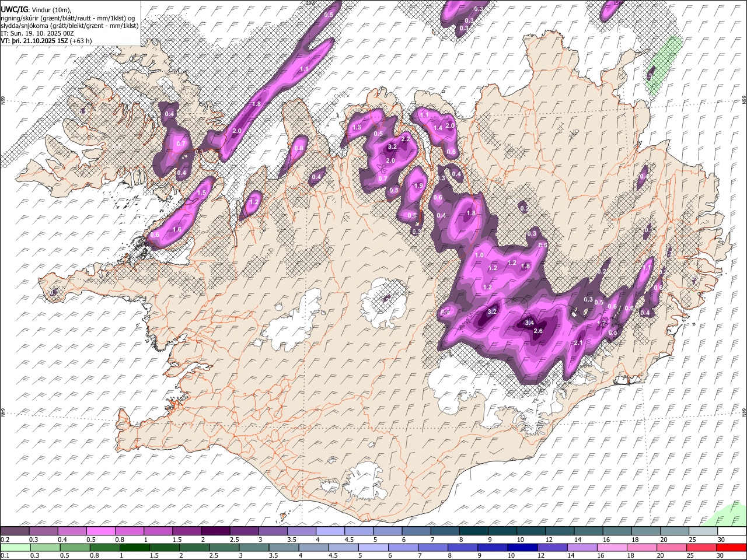747x560 pixels.
Task: Click the lavender swatch between 4 and 4.5, upper legend row
Action: pyautogui.click(x=330, y=531)
